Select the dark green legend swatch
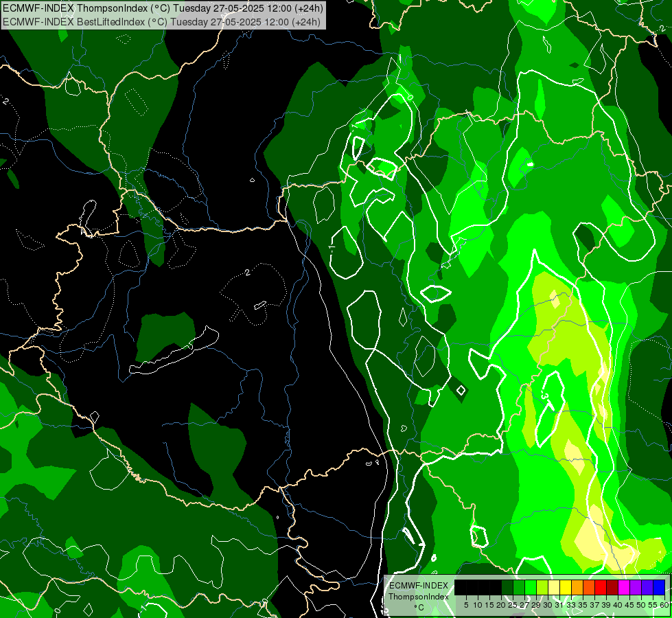This screenshot has height=618, width=672. [507, 588]
